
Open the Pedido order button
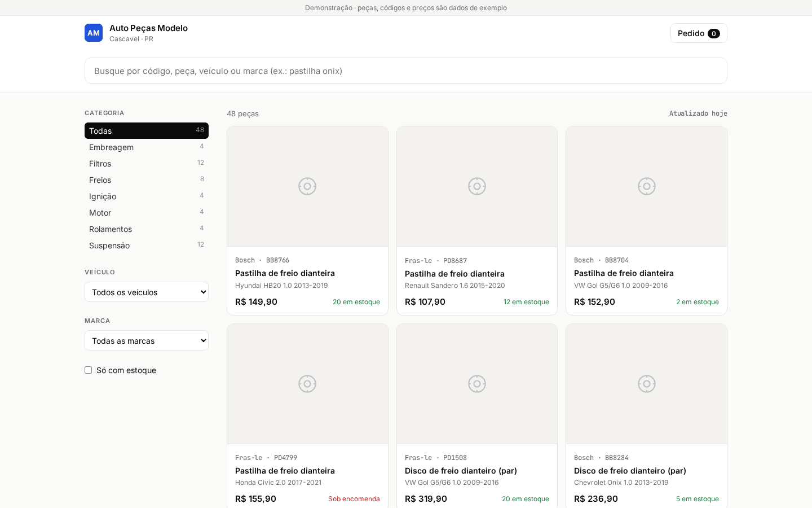[699, 33]
